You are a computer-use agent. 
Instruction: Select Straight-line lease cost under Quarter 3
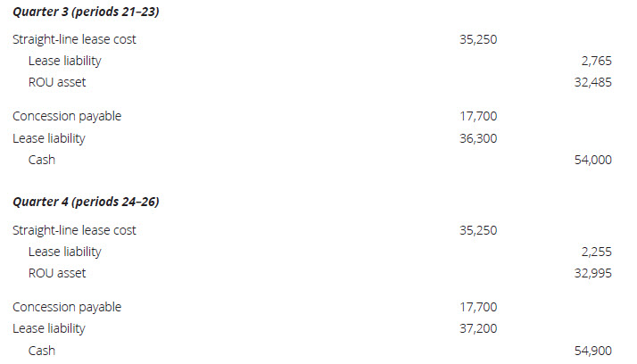click(x=74, y=39)
